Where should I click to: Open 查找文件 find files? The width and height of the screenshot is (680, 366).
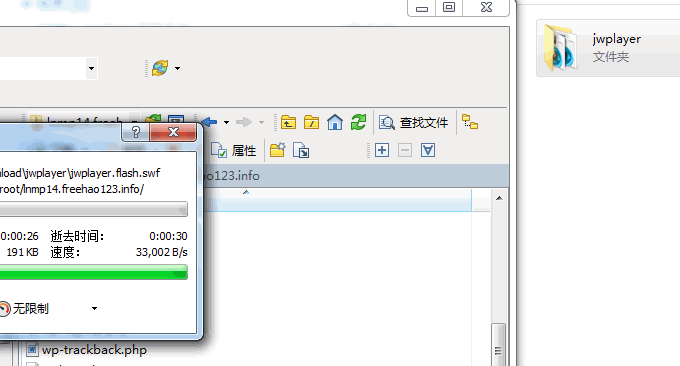pos(413,123)
